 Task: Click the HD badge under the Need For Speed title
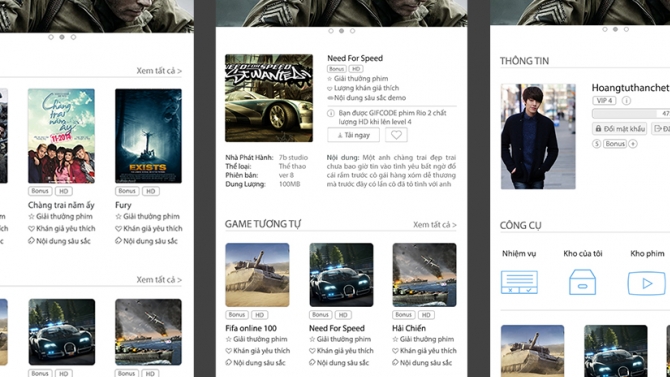(x=356, y=69)
